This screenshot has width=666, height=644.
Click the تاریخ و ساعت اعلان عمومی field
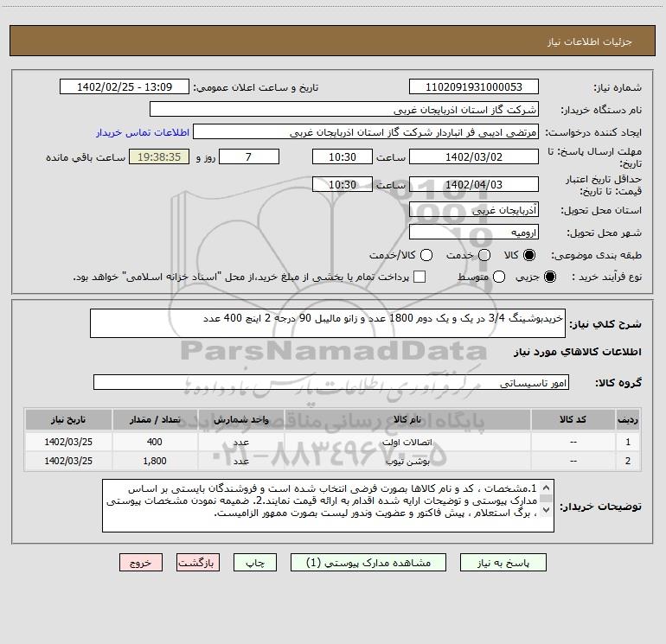coord(125,86)
